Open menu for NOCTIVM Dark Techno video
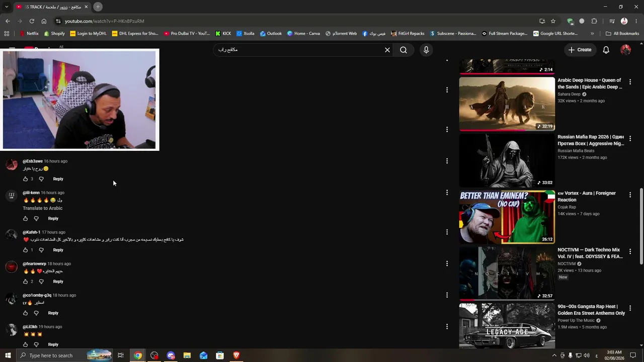This screenshot has width=644, height=362. pyautogui.click(x=630, y=251)
